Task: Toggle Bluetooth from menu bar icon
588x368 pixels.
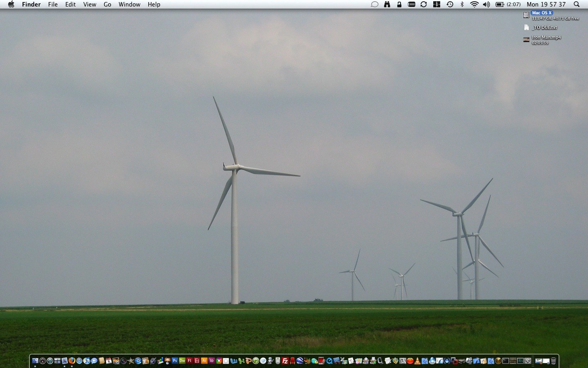Action: (462, 4)
